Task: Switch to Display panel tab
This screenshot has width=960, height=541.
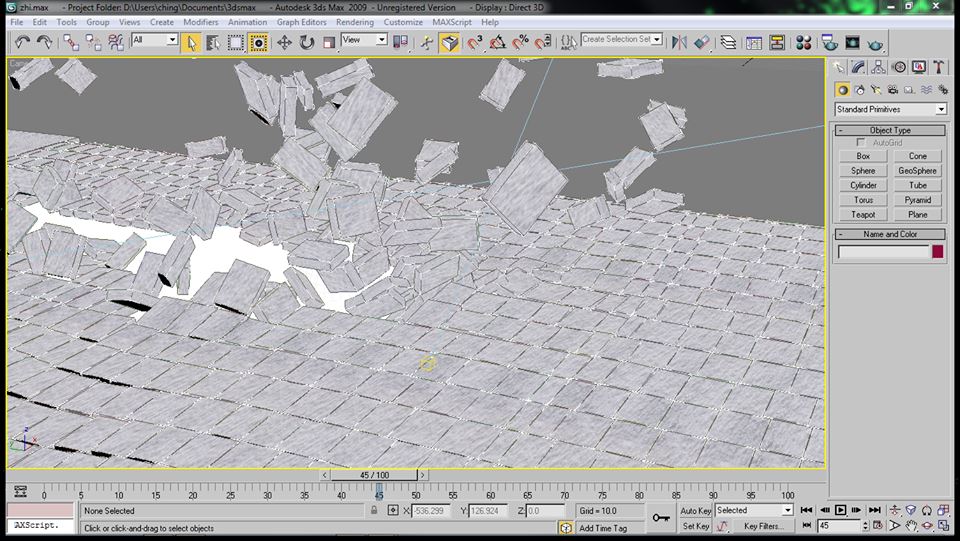Action: (x=919, y=67)
